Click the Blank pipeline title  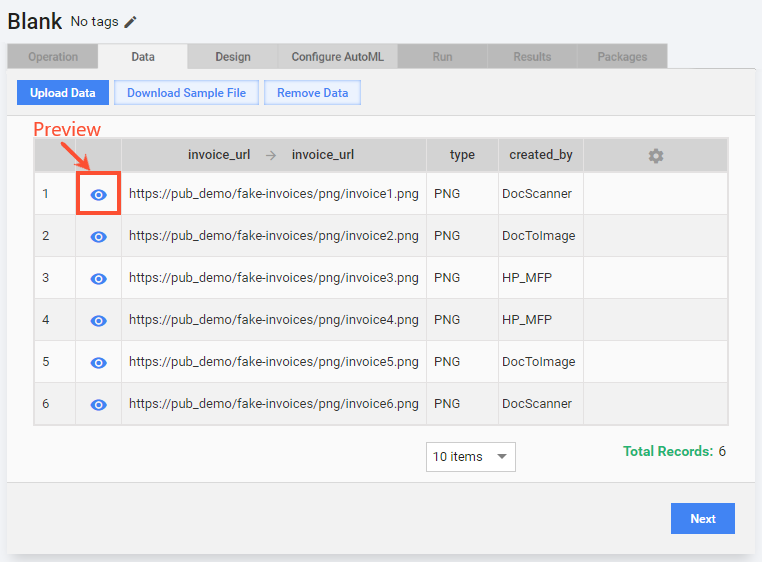pyautogui.click(x=35, y=21)
